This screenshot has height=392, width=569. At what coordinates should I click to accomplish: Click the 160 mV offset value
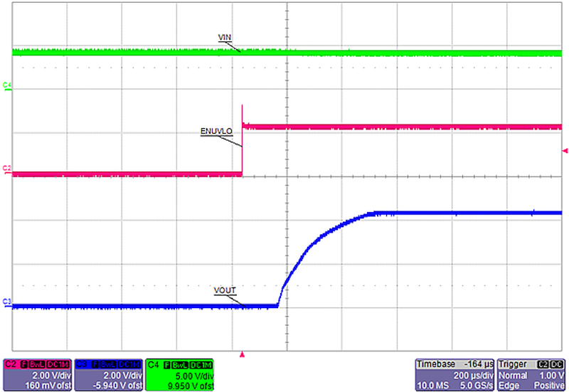[48, 386]
